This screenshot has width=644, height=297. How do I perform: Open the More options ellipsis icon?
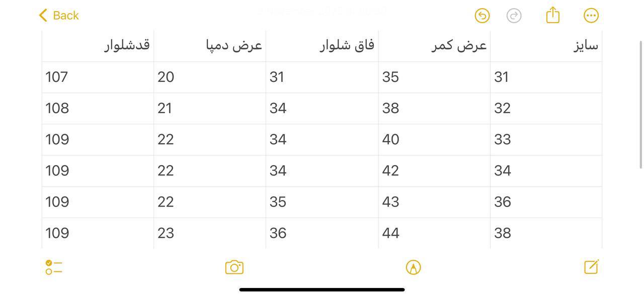tap(590, 15)
